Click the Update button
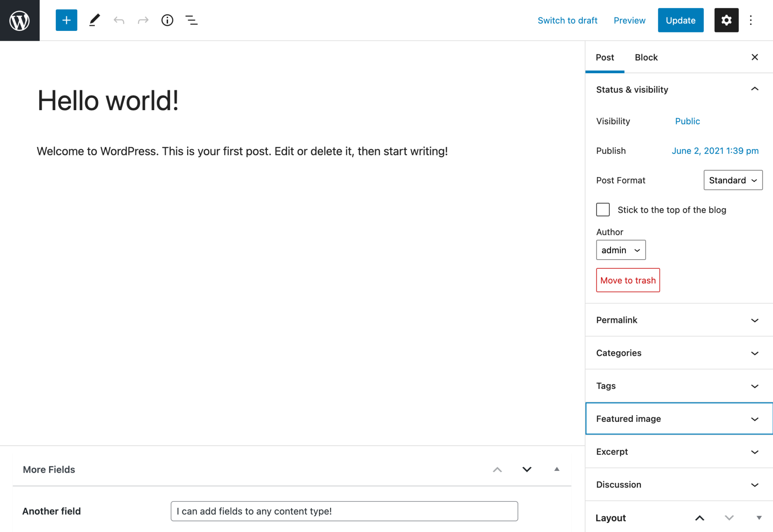The height and width of the screenshot is (532, 773). tap(680, 20)
